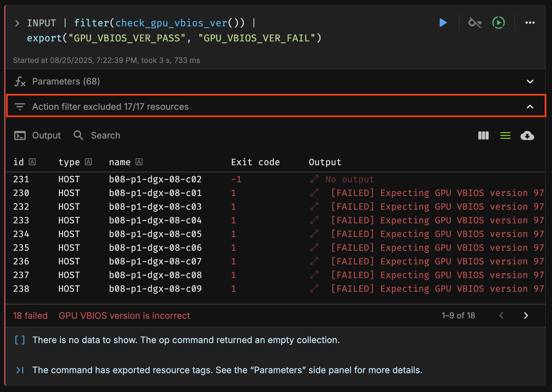The image size is (552, 392).
Task: Switch to column view layout icon
Action: [484, 136]
